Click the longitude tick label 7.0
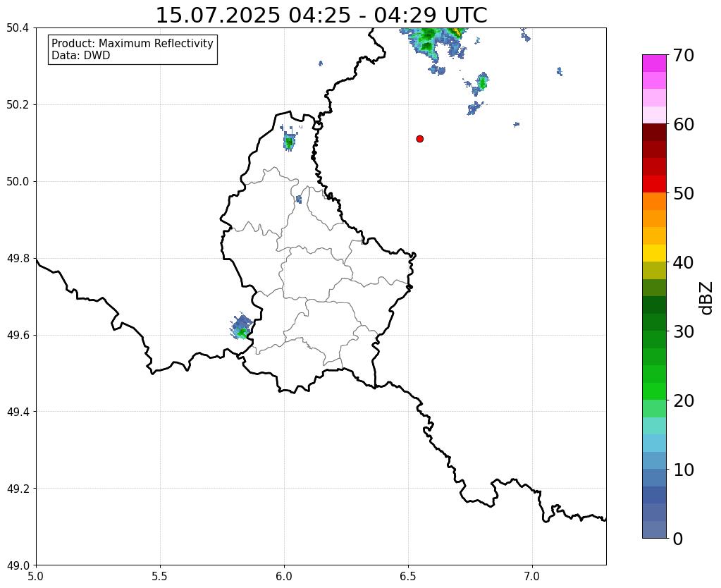 tap(532, 576)
